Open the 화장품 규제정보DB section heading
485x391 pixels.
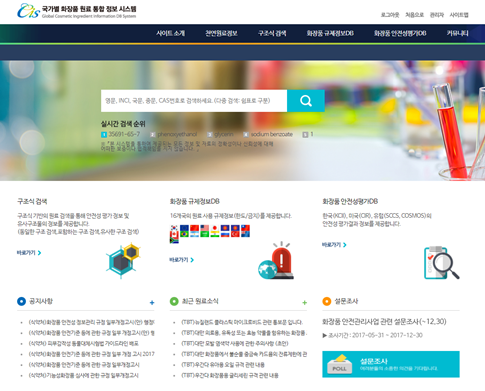195,201
